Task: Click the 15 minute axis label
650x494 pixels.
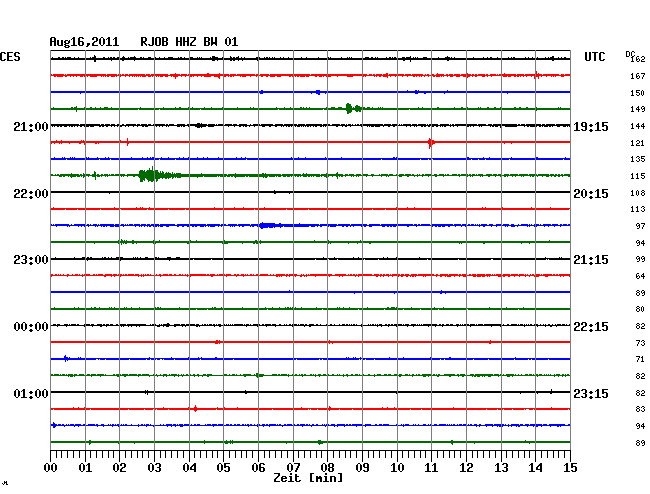Action: pos(570,468)
